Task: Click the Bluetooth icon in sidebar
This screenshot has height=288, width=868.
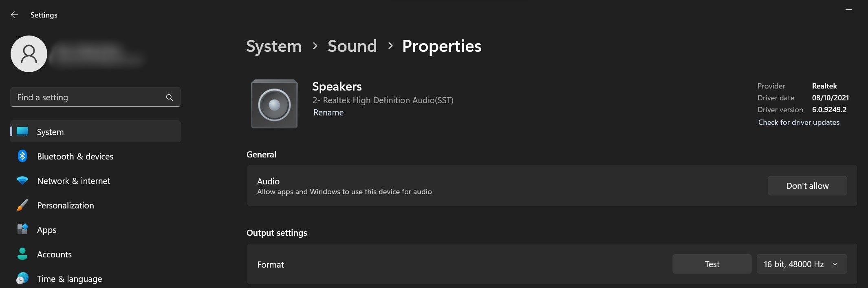Action: pyautogui.click(x=22, y=156)
